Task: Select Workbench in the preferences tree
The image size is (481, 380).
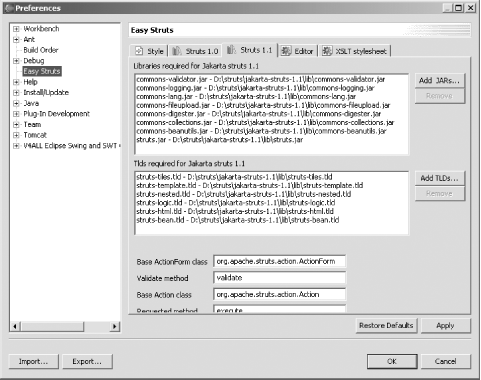Action: point(41,29)
